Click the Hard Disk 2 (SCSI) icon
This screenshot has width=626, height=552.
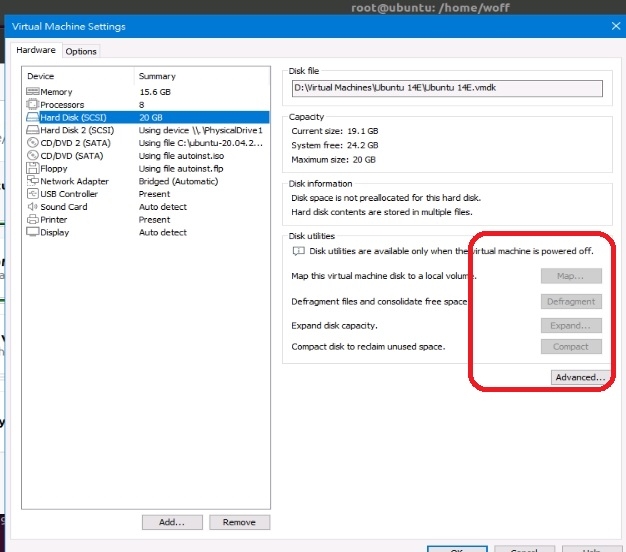pyautogui.click(x=32, y=130)
